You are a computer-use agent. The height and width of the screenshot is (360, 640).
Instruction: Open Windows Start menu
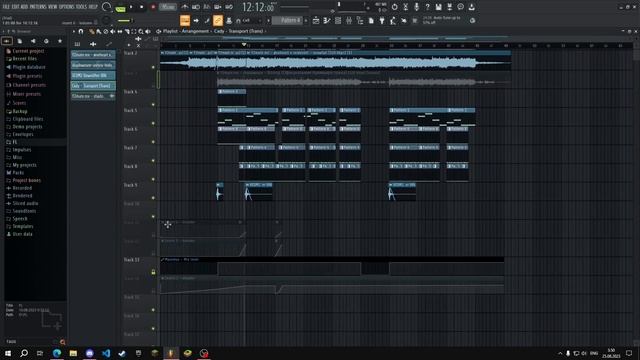8,353
